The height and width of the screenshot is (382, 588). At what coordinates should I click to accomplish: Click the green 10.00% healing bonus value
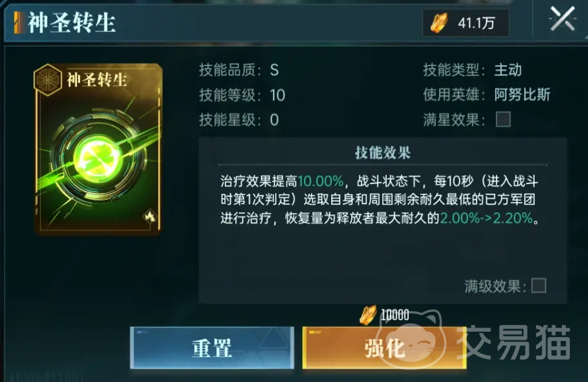[x=320, y=182]
